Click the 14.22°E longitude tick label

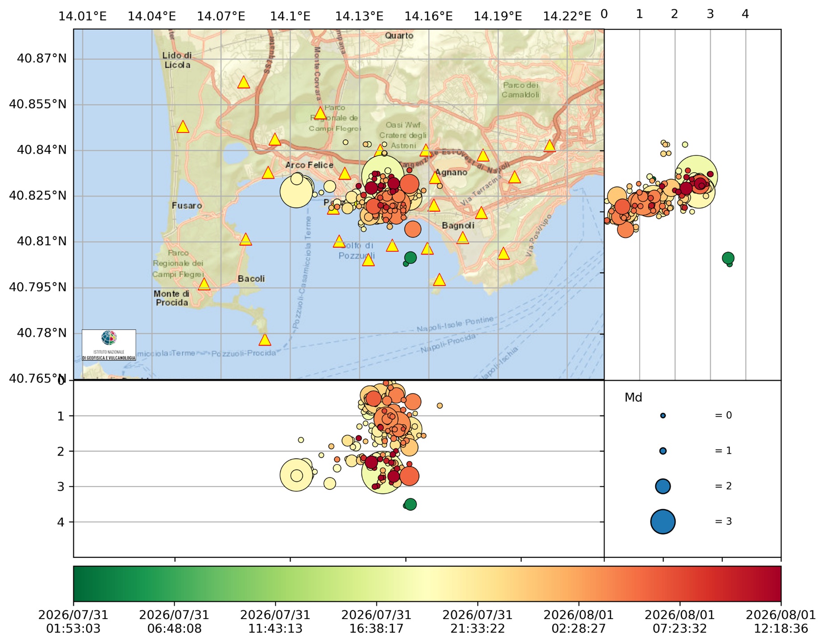pyautogui.click(x=567, y=17)
